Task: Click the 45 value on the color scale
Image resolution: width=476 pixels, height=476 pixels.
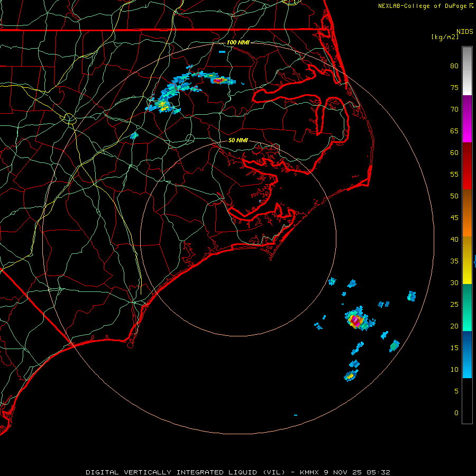Action: click(x=454, y=218)
